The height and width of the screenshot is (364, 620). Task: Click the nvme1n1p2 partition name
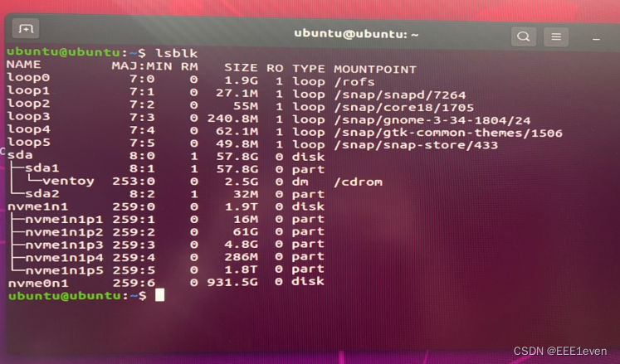tap(64, 232)
